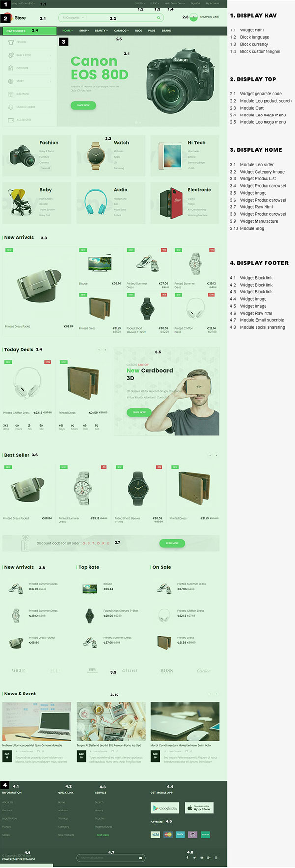Click the VISA payment icon
The height and width of the screenshot is (868, 295).
point(155,834)
